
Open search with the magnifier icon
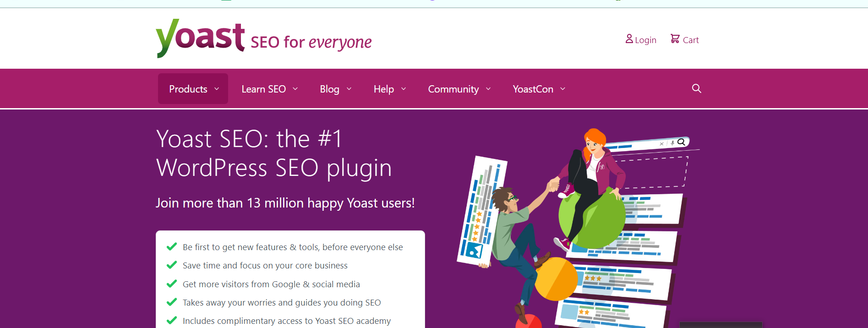tap(696, 88)
